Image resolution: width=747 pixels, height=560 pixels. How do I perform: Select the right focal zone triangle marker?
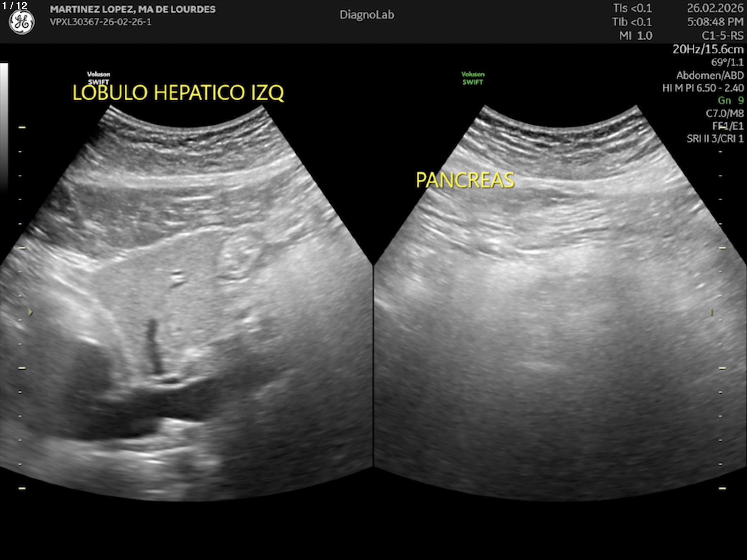[710, 313]
